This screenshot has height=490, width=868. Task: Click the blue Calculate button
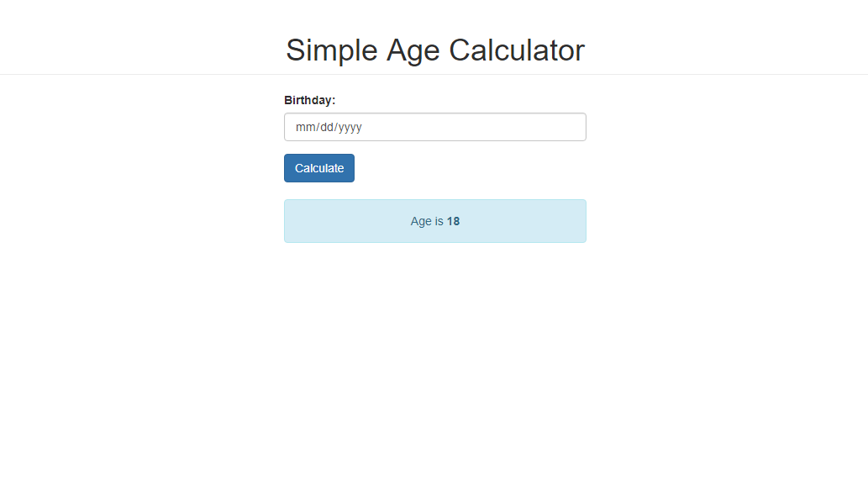point(318,168)
